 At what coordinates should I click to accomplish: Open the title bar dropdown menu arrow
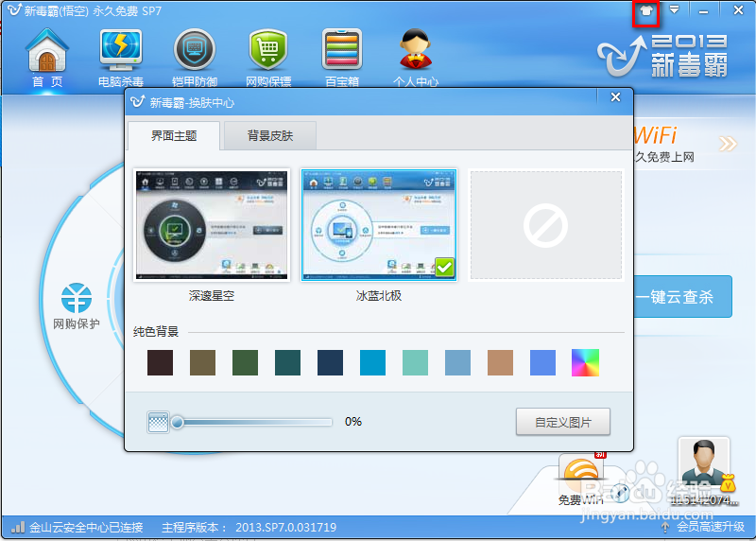point(674,9)
